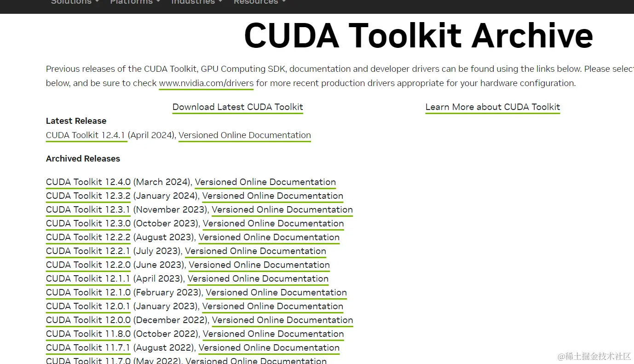Click the (July 2023) date text

coord(158,251)
